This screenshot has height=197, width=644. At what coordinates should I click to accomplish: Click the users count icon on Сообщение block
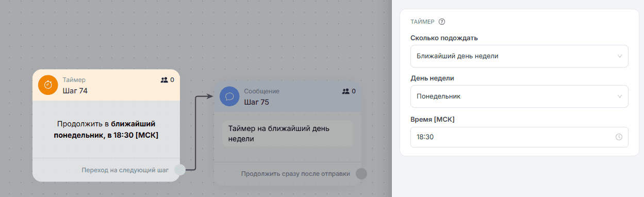pos(346,91)
